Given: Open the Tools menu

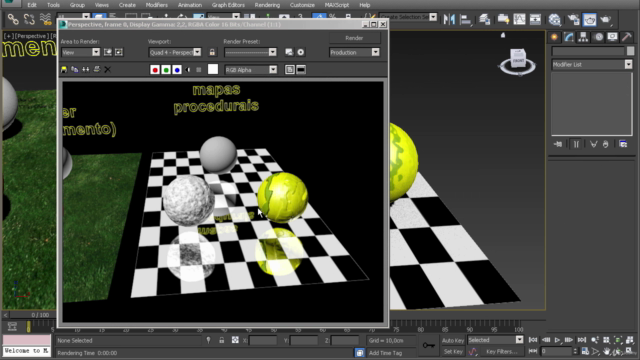Looking at the screenshot, I should pos(53,5).
